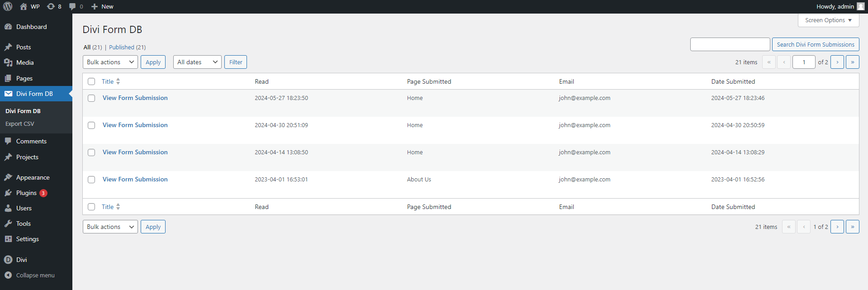
Task: Click the Plugins red update badge
Action: pyautogui.click(x=43, y=193)
